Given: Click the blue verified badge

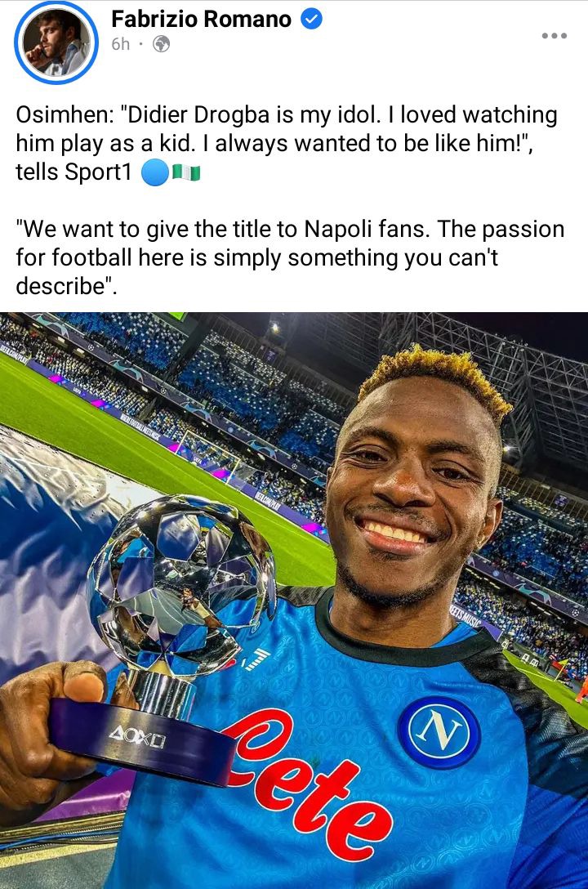Looking at the screenshot, I should coord(311,20).
